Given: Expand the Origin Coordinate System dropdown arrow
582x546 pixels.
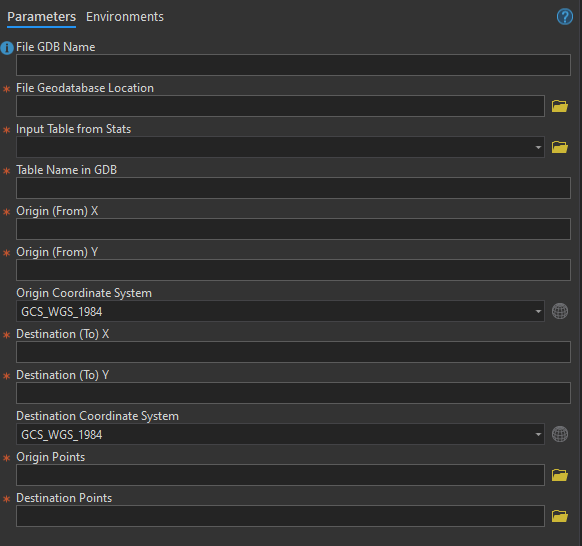Looking at the screenshot, I should pyautogui.click(x=538, y=311).
